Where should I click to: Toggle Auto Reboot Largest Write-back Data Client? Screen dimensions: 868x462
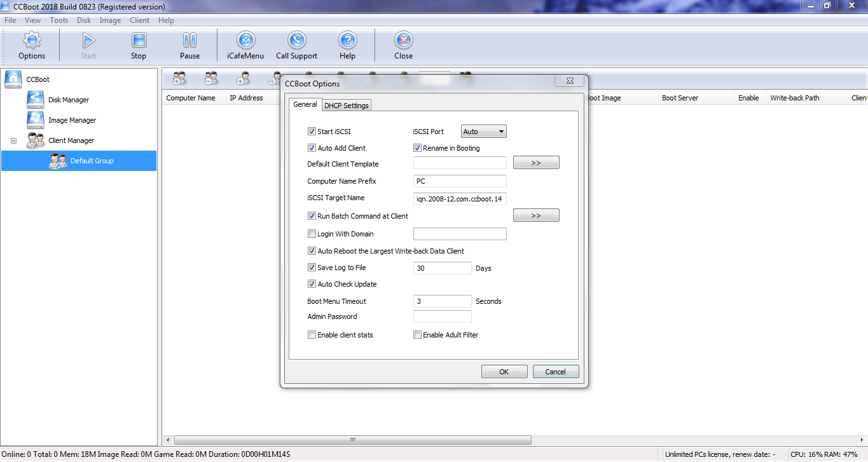point(312,251)
